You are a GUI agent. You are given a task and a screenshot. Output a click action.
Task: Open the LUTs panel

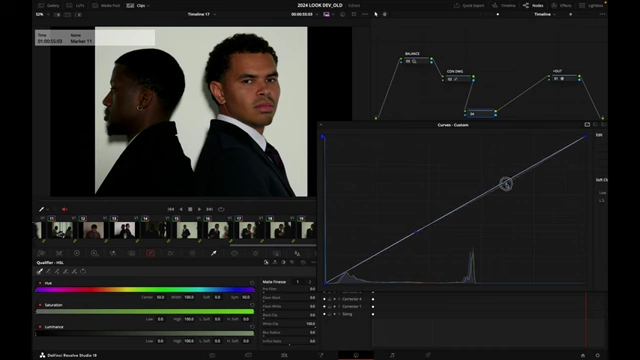(x=76, y=6)
